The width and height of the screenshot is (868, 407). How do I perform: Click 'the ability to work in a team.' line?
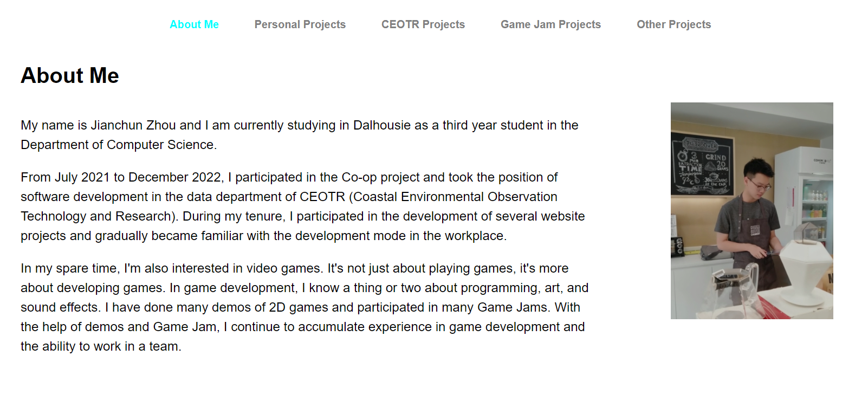101,346
